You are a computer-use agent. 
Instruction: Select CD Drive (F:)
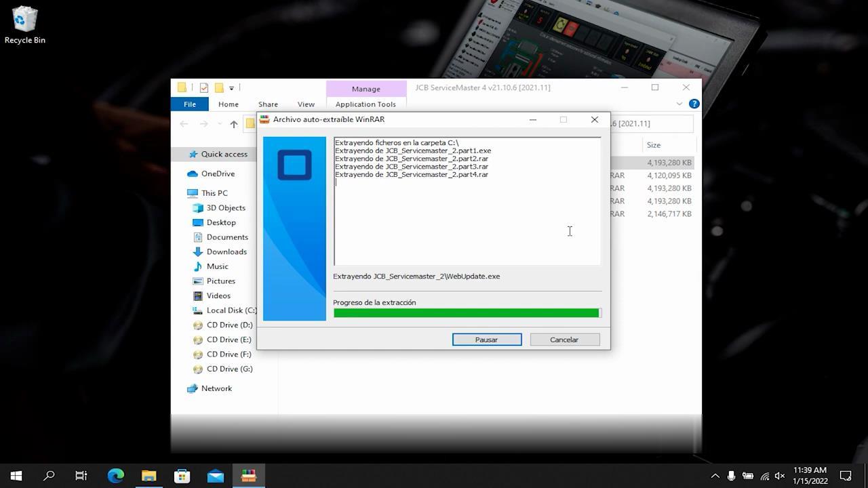(229, 354)
